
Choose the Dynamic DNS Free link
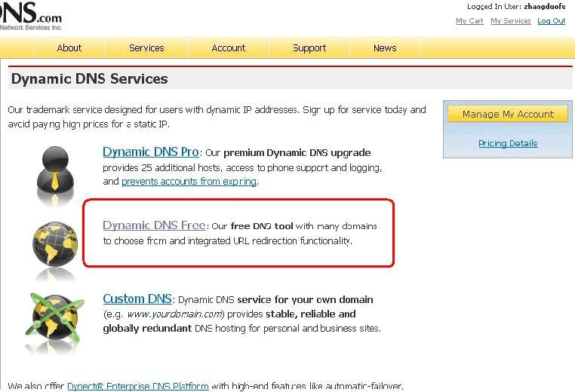(x=154, y=225)
